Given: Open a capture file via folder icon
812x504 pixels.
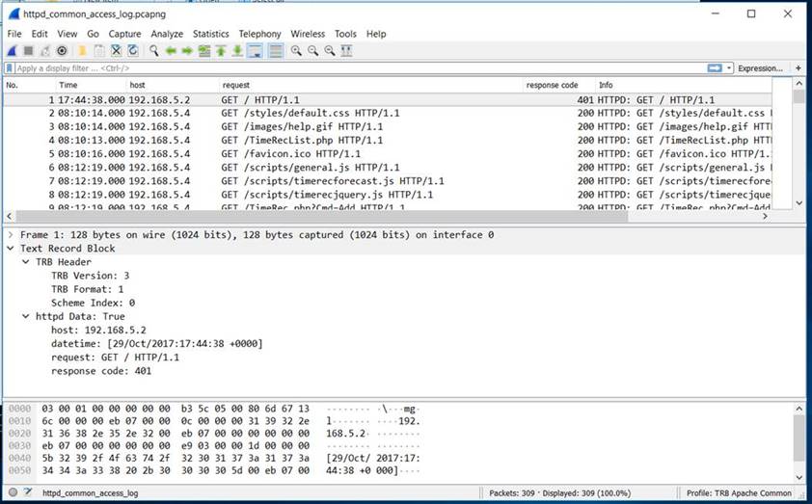Looking at the screenshot, I should pos(82,51).
